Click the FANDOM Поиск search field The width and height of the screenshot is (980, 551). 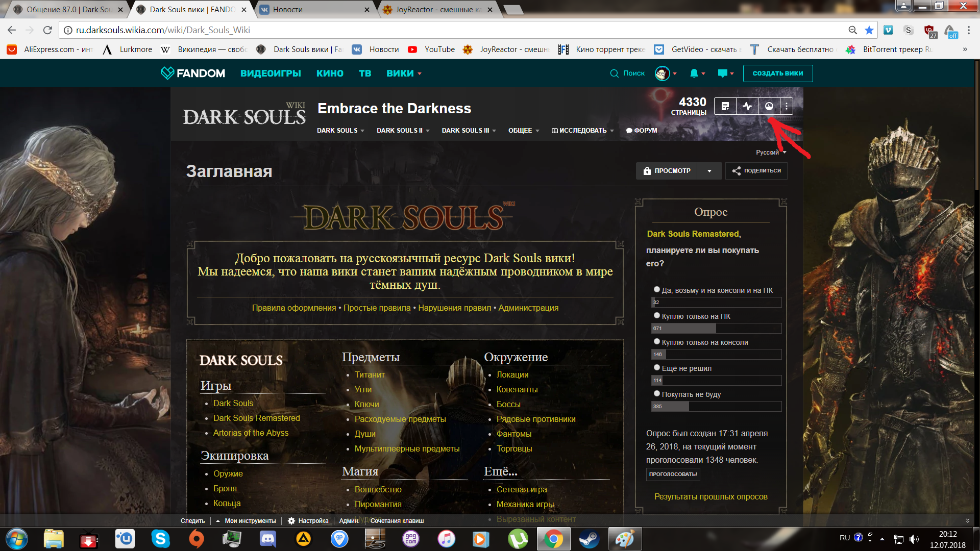(x=628, y=73)
